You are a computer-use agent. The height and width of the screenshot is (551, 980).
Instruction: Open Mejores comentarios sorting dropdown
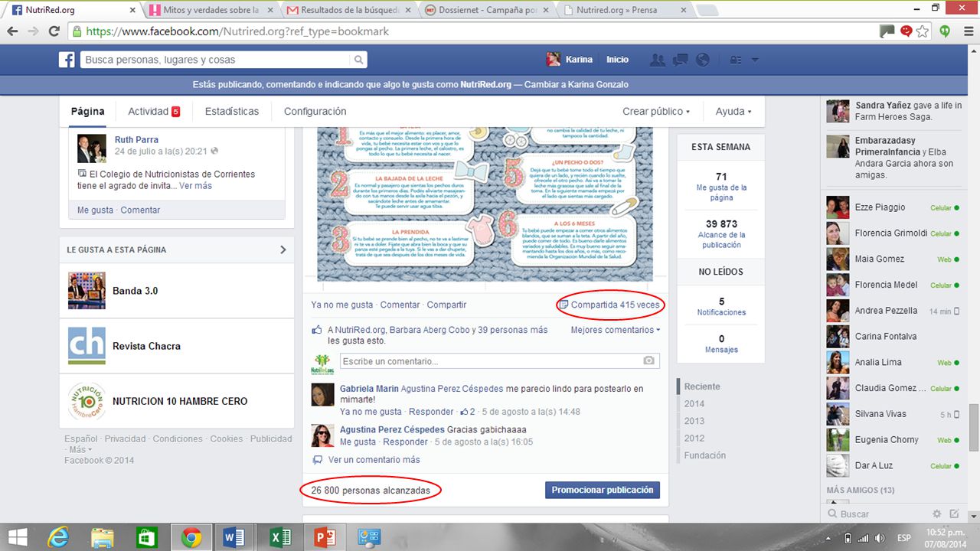pos(616,330)
